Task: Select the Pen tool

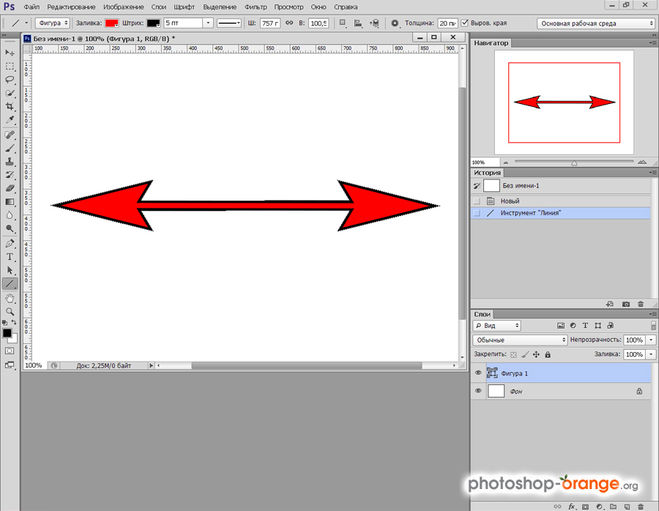Action: [x=10, y=243]
